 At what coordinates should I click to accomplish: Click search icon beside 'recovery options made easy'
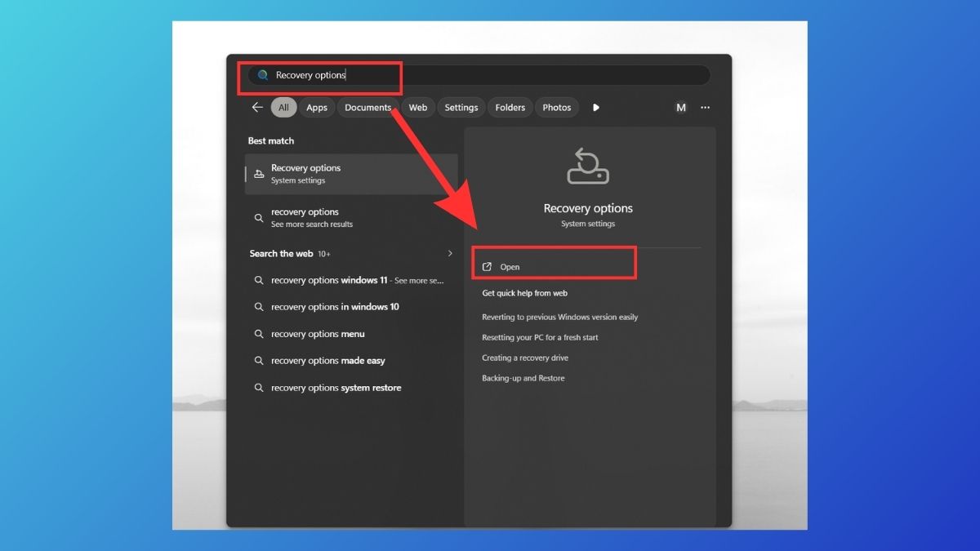(x=259, y=361)
